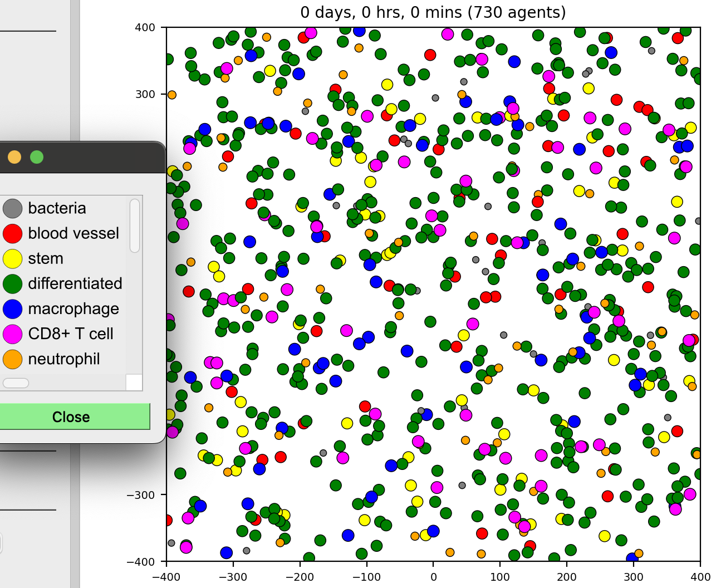Select the orange neutrophil legend dot
Image resolution: width=716 pixels, height=588 pixels.
(x=12, y=359)
